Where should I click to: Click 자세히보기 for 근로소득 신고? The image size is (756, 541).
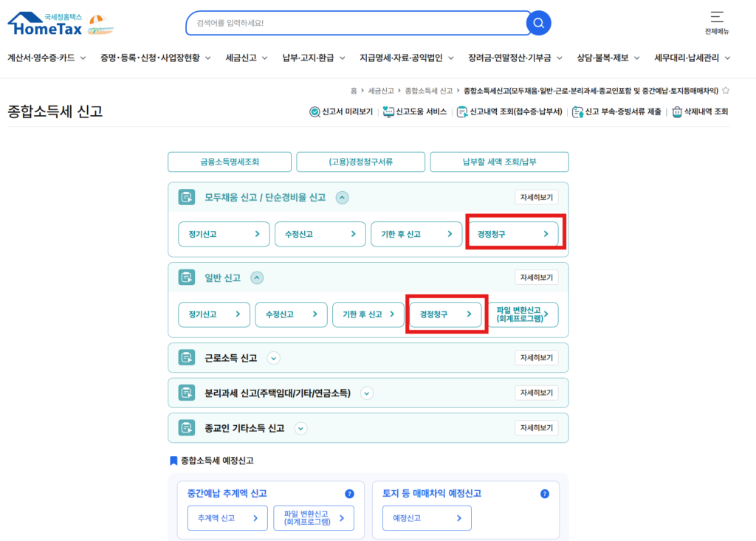coord(537,358)
